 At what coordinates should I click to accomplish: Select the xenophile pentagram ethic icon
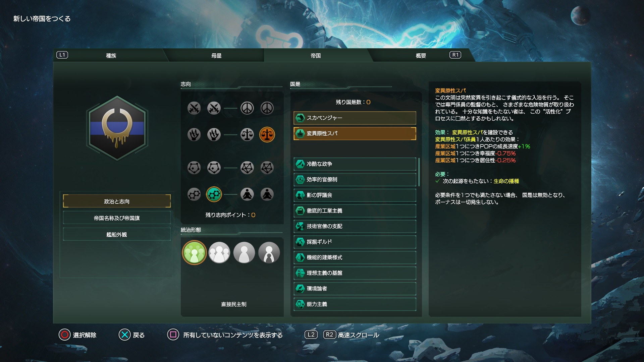click(247, 168)
